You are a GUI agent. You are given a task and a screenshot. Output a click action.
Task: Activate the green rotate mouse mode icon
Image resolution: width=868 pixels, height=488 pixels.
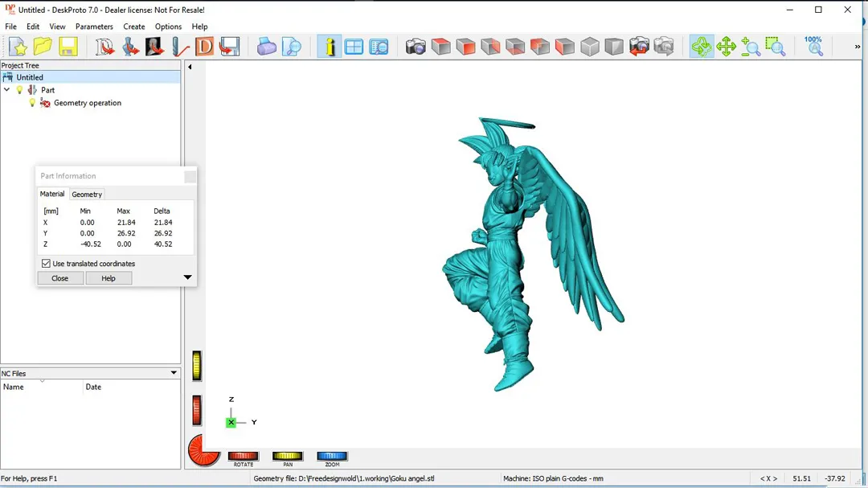pos(702,47)
